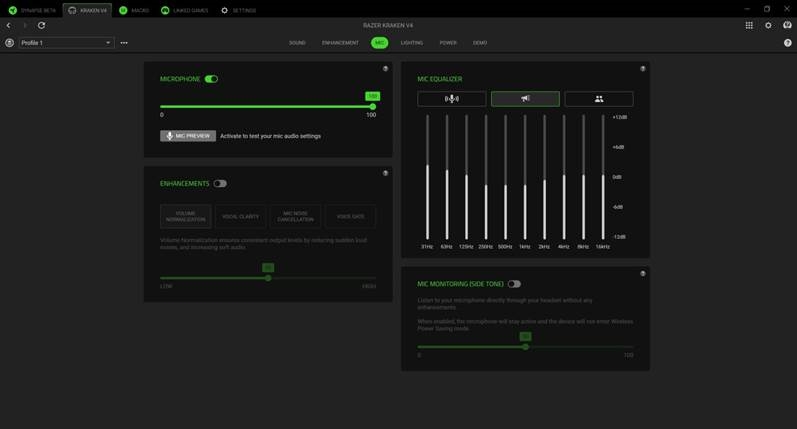This screenshot has height=429, width=797.
Task: Select the people conference EQ preset
Action: (599, 99)
